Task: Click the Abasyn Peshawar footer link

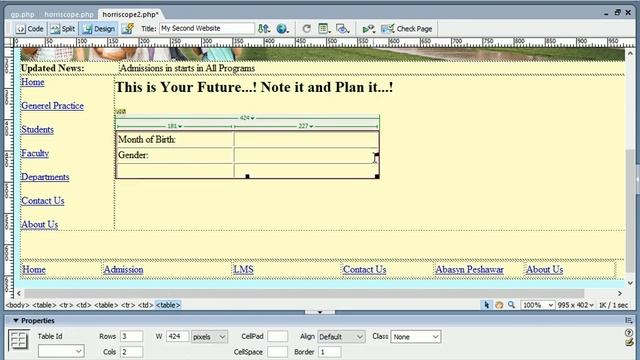Action: (469, 269)
